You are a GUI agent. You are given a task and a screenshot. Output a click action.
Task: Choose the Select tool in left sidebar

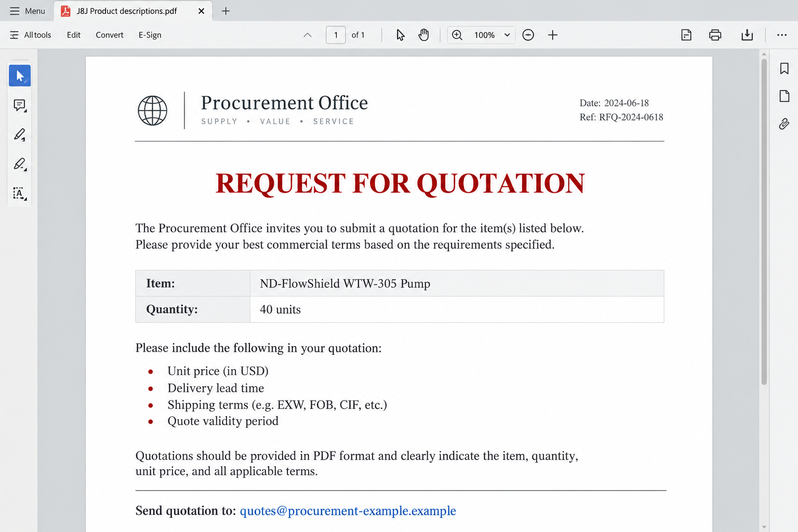click(20, 76)
